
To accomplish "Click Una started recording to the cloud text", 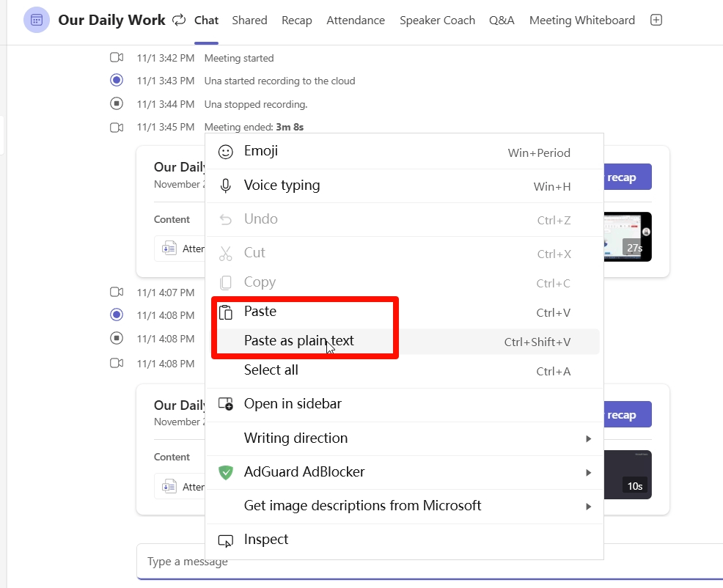I will tap(279, 81).
